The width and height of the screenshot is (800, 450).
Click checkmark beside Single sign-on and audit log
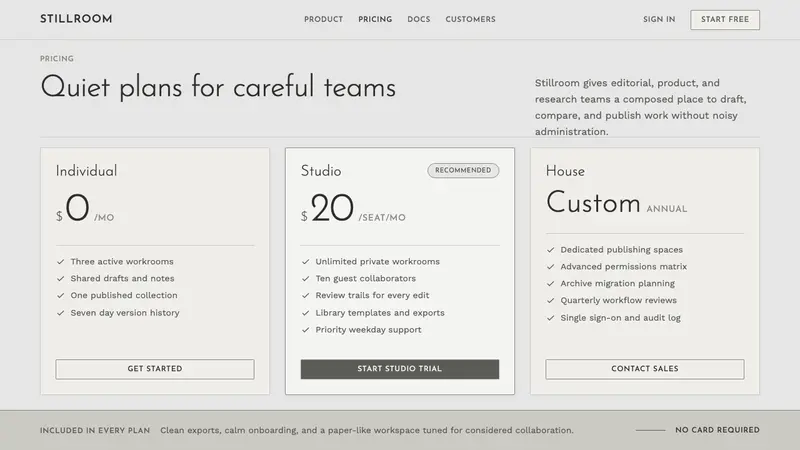[551, 318]
